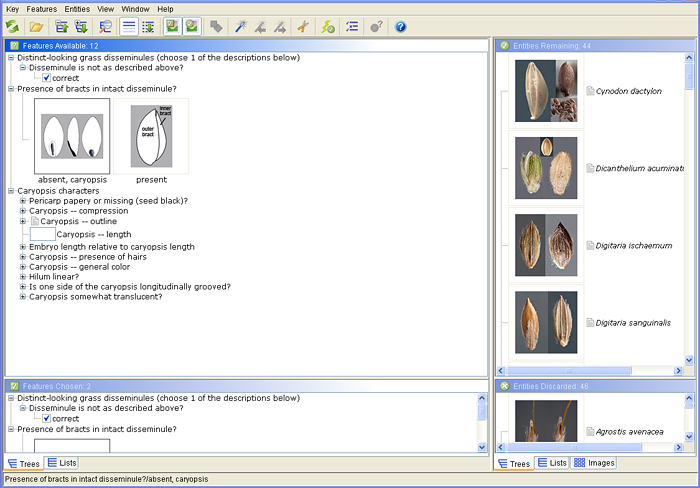Expand 'Caryopsis -- compression' feature
This screenshot has width=700, height=488.
pyautogui.click(x=23, y=211)
